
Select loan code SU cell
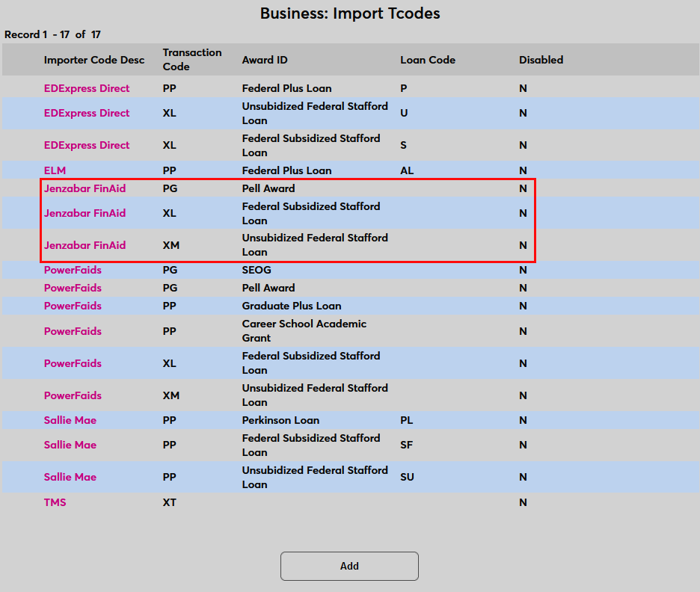click(x=407, y=477)
